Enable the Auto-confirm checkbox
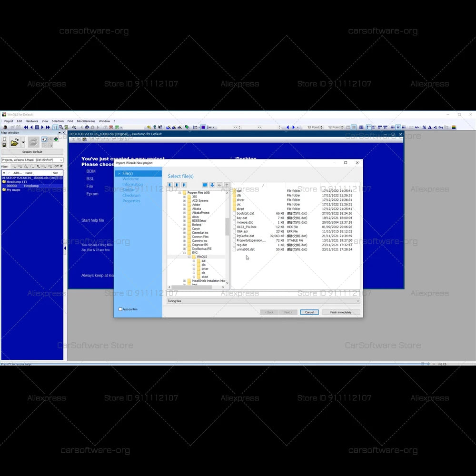Image resolution: width=476 pixels, height=476 pixels. (x=120, y=309)
